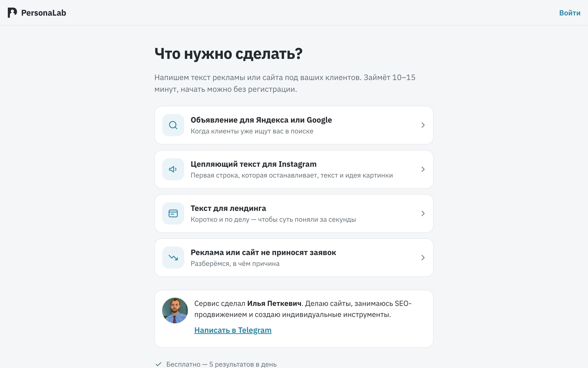Click the downward trend arrow icon
588x368 pixels.
click(173, 258)
